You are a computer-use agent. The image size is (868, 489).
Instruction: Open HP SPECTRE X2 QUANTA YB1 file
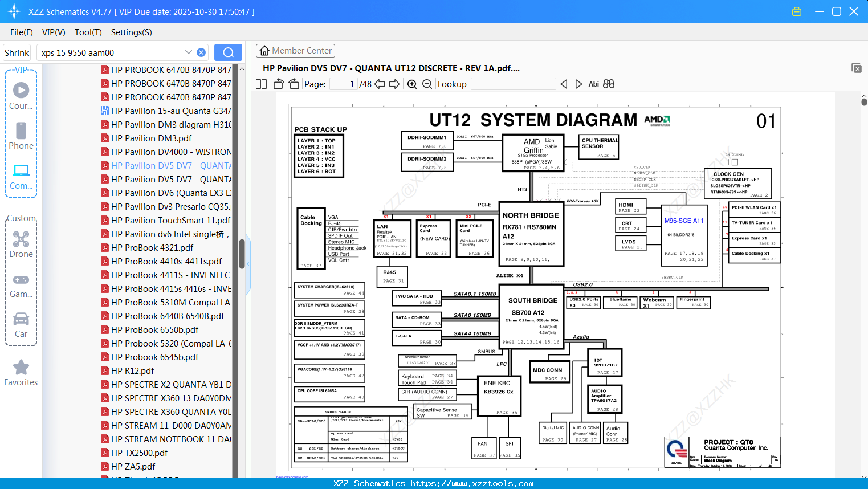(x=166, y=385)
